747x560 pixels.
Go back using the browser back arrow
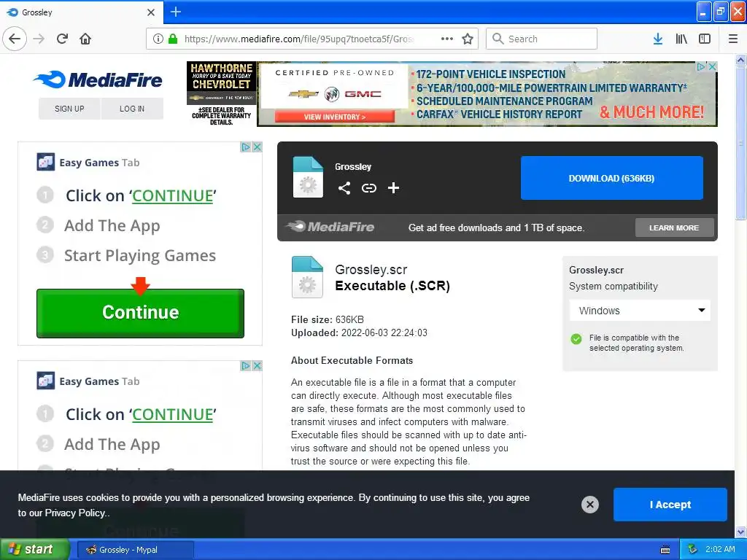pyautogui.click(x=15, y=39)
